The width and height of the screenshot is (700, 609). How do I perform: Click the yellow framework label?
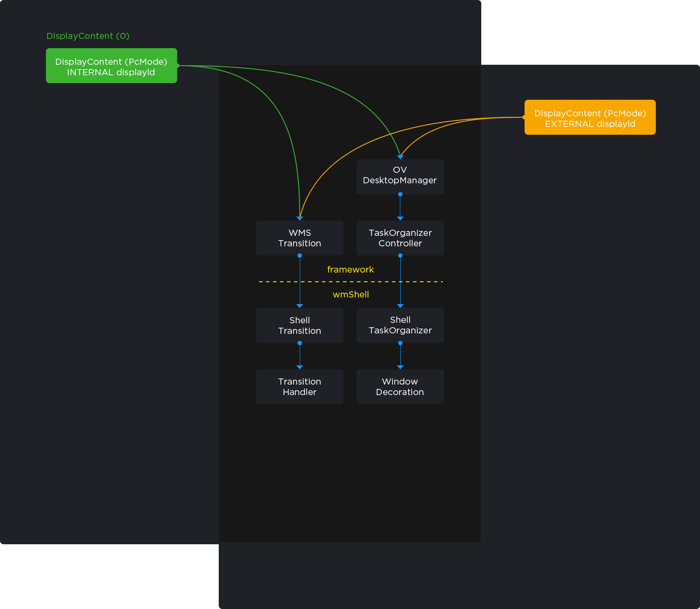tap(350, 269)
